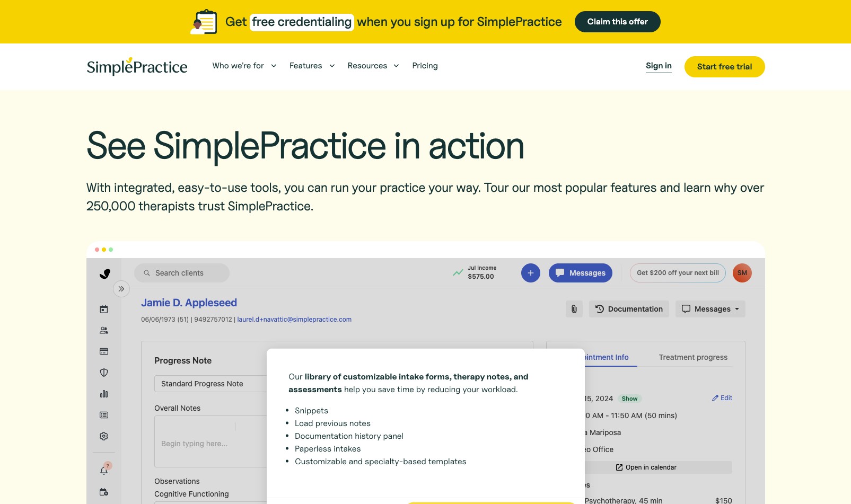Image resolution: width=851 pixels, height=504 pixels.
Task: Open the notifications bell showing 7 alerts
Action: pyautogui.click(x=104, y=470)
